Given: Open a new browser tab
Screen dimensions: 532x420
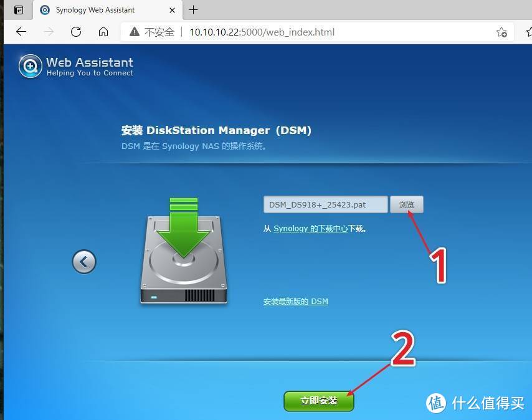Looking at the screenshot, I should coord(193,10).
